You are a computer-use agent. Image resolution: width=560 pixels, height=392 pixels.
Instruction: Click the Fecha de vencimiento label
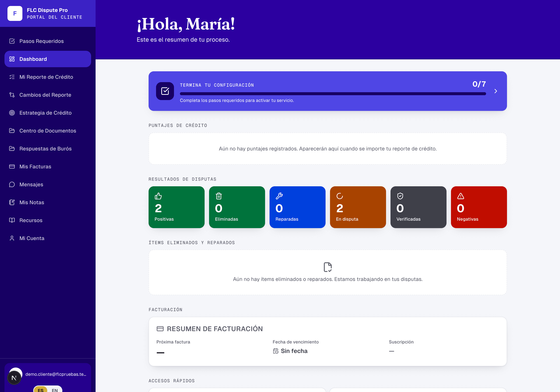click(x=296, y=342)
